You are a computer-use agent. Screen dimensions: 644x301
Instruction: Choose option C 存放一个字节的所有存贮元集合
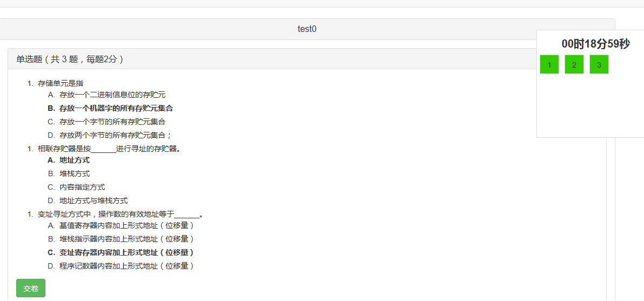click(112, 122)
